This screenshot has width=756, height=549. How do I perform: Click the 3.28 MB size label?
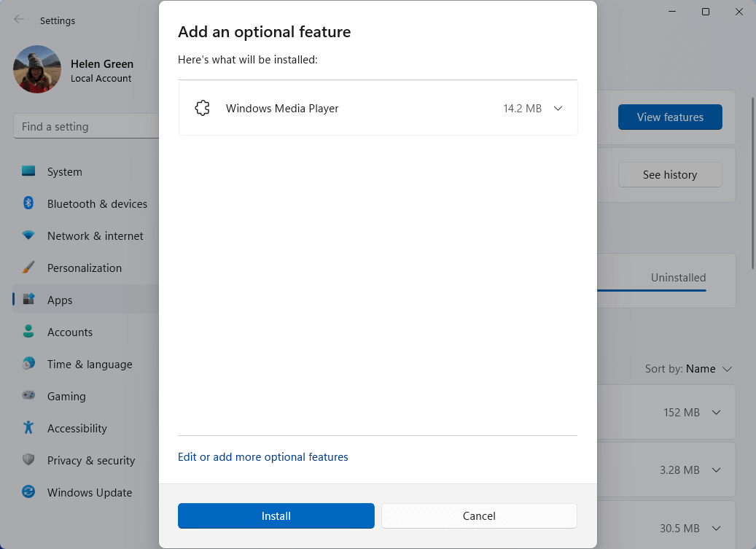(x=679, y=470)
